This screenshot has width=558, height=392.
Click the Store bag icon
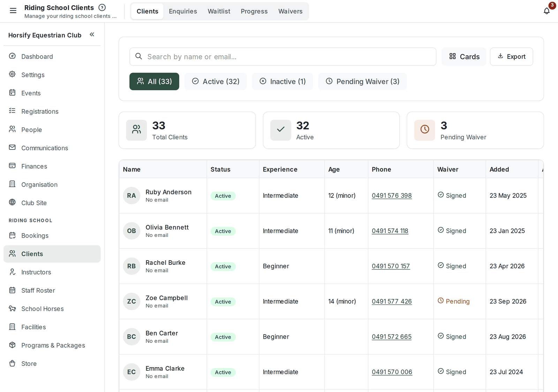[x=12, y=363]
